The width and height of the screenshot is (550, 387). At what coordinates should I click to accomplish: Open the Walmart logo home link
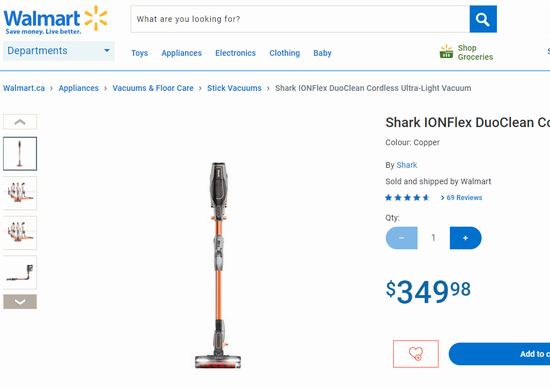55,20
